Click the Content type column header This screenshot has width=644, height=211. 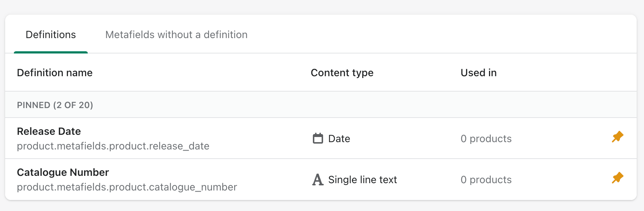coord(342,73)
